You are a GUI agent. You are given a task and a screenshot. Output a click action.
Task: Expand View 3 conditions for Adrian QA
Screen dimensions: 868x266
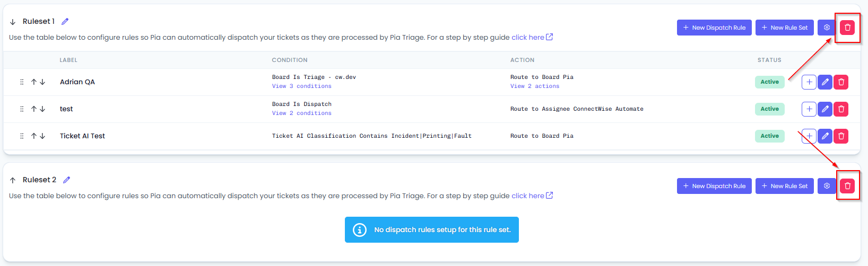[x=301, y=86]
